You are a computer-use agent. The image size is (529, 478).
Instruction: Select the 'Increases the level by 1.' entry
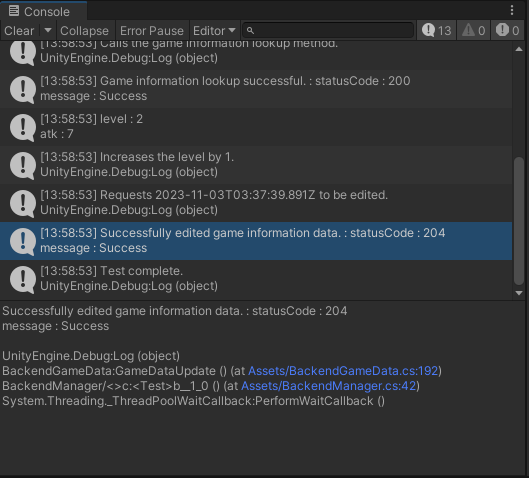point(256,165)
